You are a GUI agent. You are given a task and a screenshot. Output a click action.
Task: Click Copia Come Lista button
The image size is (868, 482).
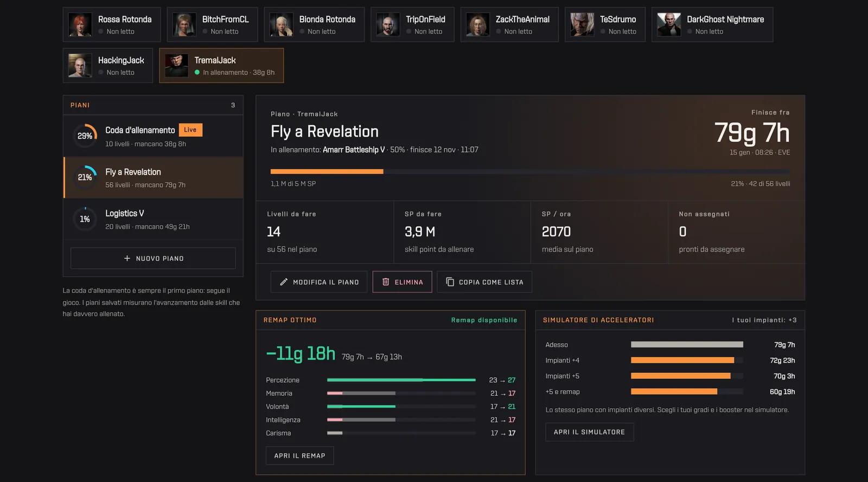(x=484, y=282)
